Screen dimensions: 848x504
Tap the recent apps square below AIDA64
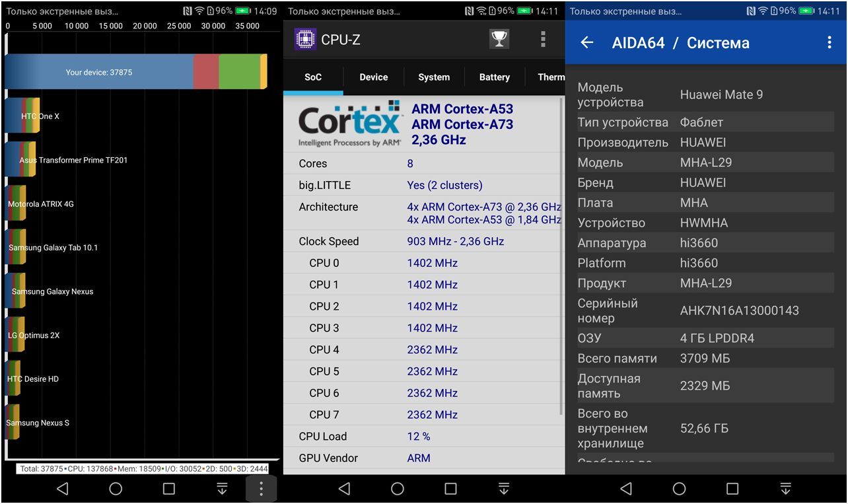[x=732, y=489]
